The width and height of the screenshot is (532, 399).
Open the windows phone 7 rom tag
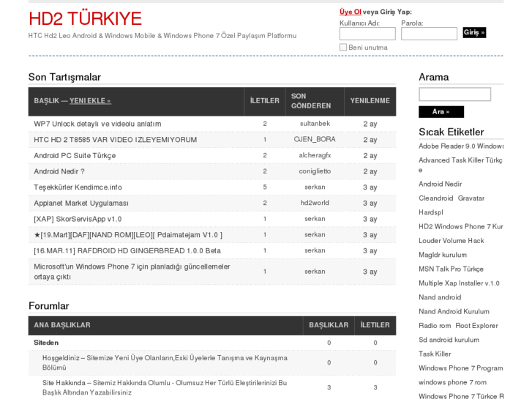point(452,382)
